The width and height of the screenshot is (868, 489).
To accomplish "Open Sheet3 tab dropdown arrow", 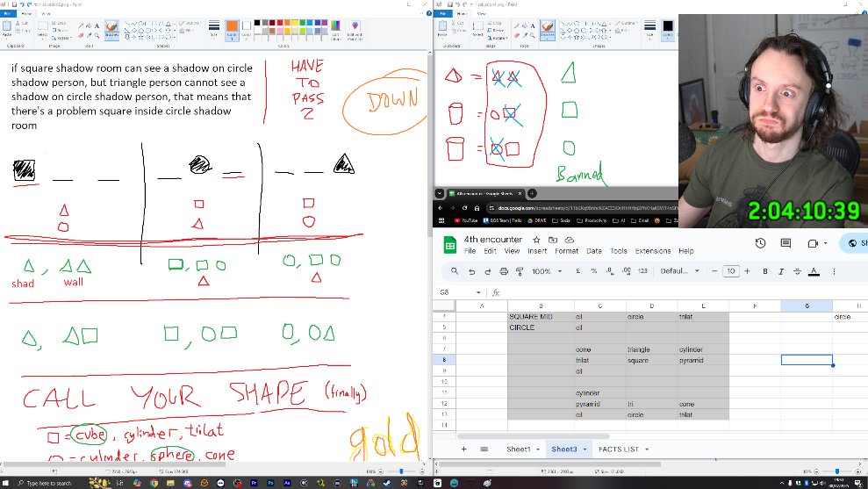I will 585,449.
